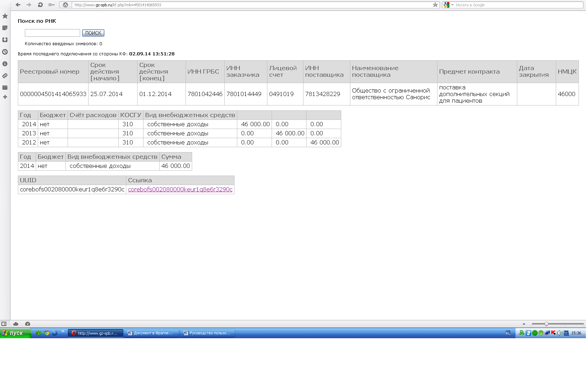588x368 pixels.
Task: Click the РНК search input field
Action: [x=52, y=33]
